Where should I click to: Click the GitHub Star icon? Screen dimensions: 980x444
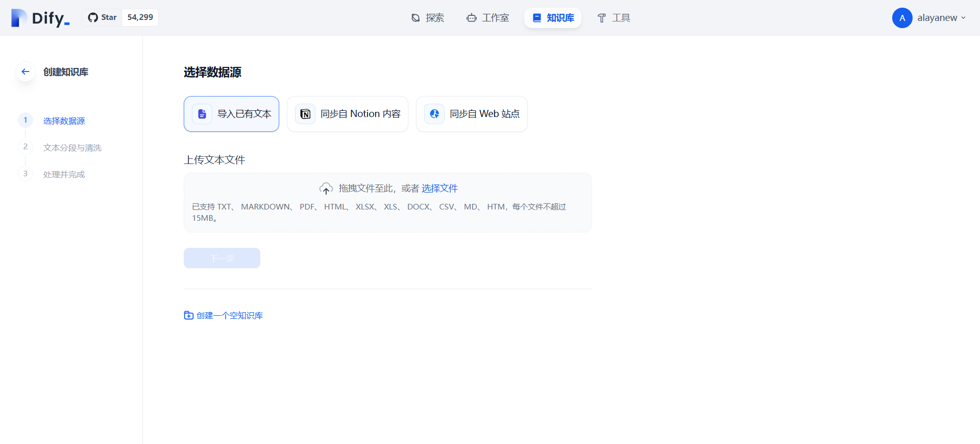pos(93,17)
